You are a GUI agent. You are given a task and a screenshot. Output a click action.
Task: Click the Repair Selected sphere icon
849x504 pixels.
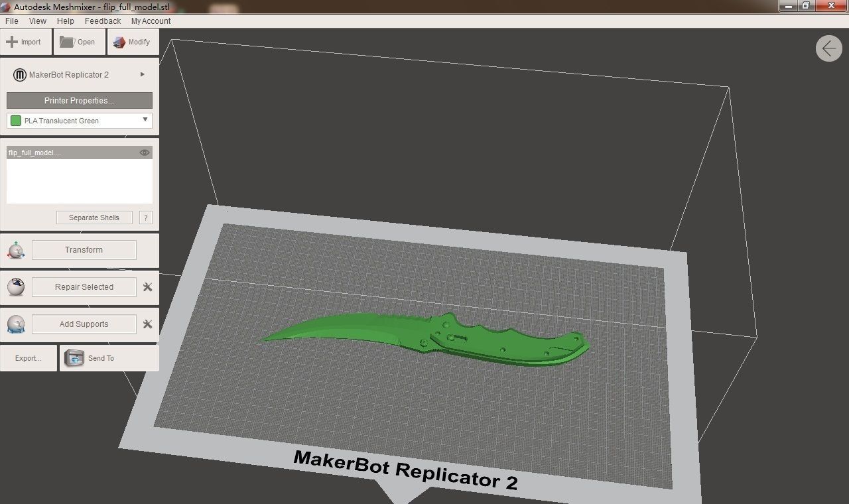tap(15, 287)
